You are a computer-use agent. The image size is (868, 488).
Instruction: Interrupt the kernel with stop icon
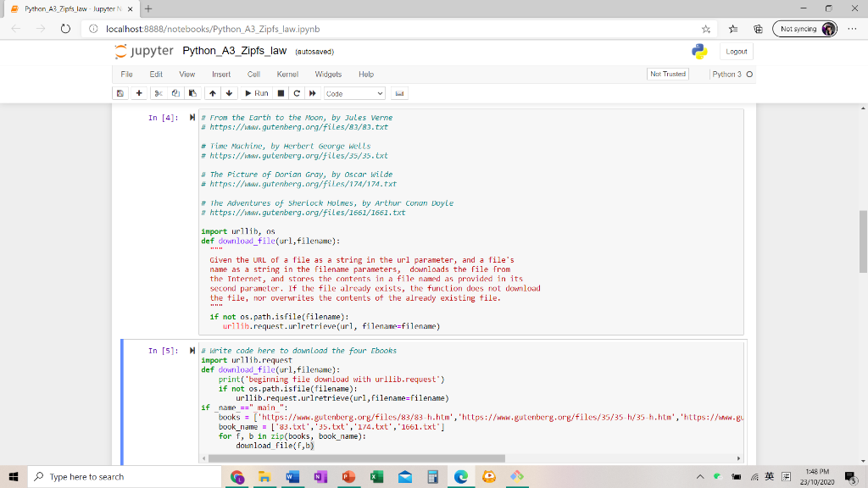click(x=281, y=93)
